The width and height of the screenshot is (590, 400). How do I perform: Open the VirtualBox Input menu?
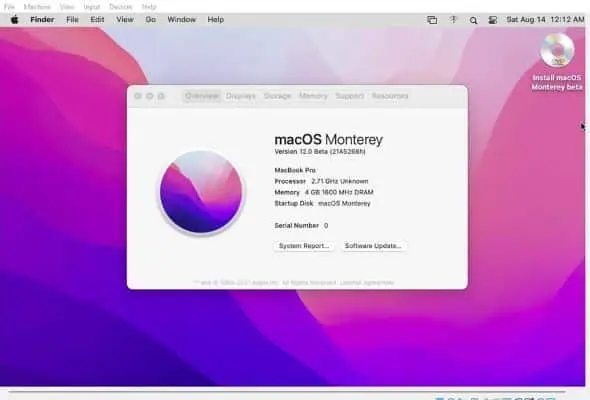[92, 7]
